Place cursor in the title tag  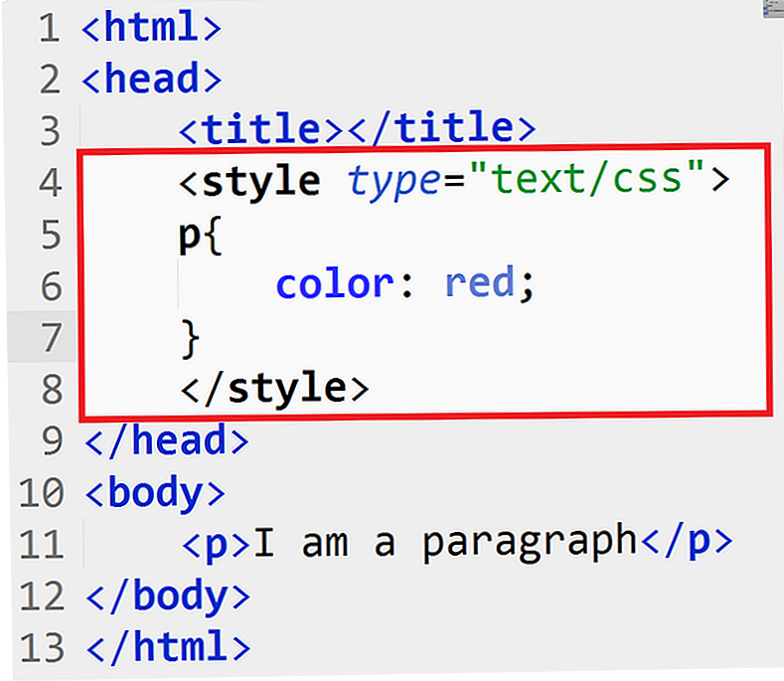point(260,128)
